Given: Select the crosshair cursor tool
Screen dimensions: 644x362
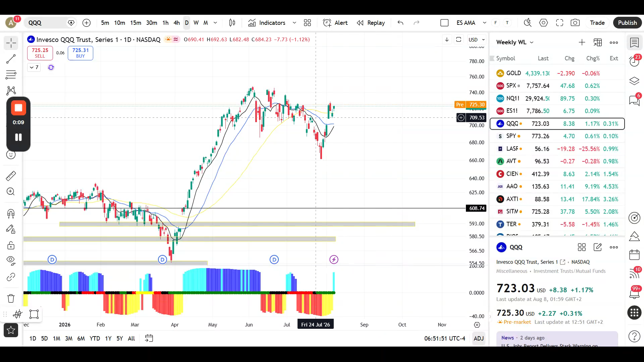Looking at the screenshot, I should 11,43.
